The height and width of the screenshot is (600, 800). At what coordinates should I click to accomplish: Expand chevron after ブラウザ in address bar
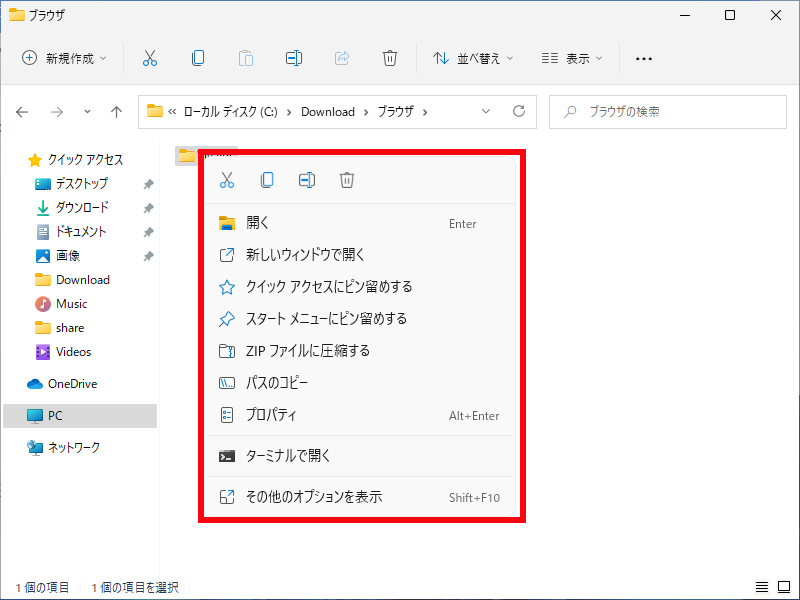point(424,112)
